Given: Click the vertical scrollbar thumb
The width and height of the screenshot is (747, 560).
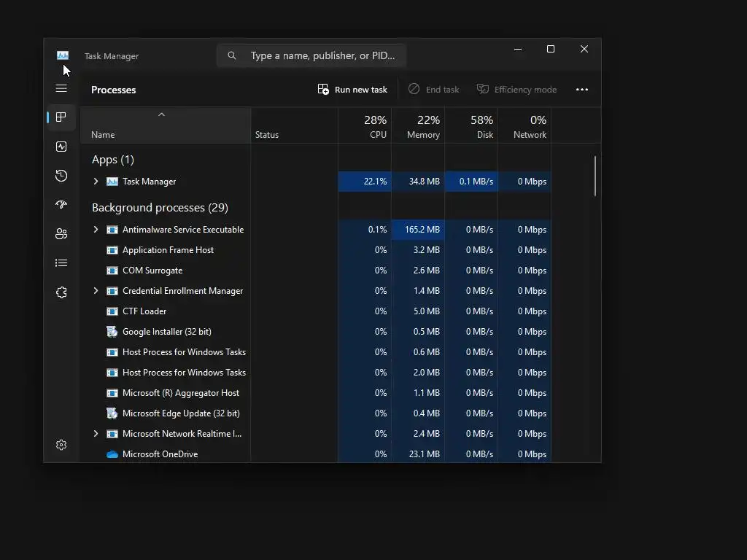Looking at the screenshot, I should click(595, 176).
